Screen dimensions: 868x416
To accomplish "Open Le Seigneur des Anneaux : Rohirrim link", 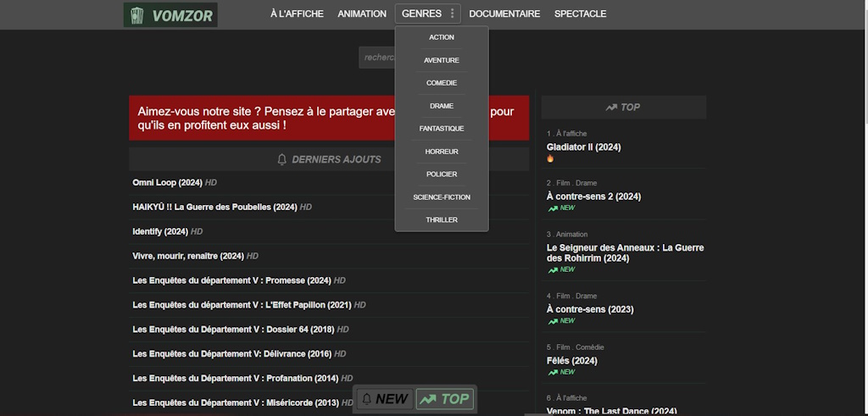I will pyautogui.click(x=625, y=252).
